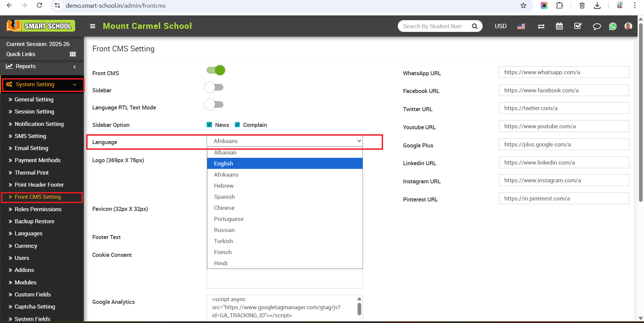Open language selector US flag icon

[521, 26]
